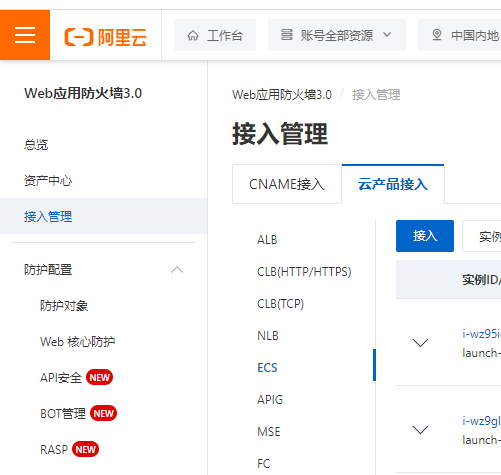Select MSE in the product list
This screenshot has height=475, width=501.
[269, 432]
